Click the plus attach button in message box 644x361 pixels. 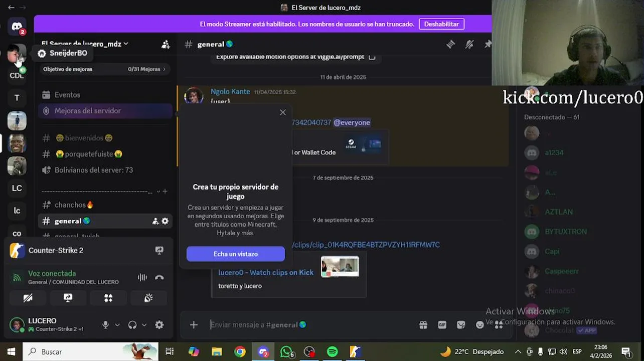[x=194, y=325]
